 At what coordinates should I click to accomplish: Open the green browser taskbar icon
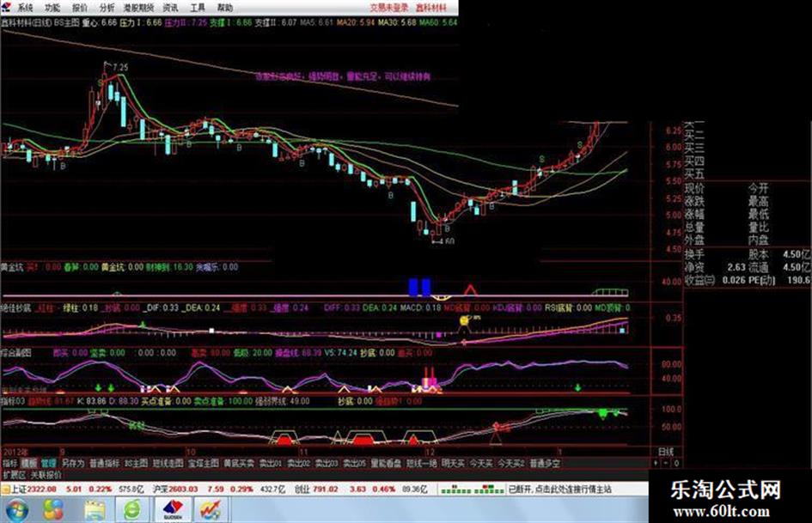[132, 510]
